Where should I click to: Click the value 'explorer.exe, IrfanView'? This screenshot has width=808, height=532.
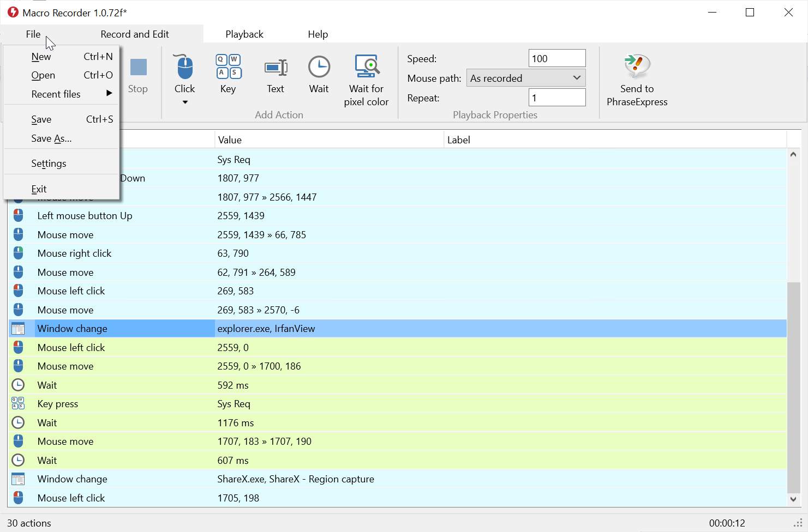[x=266, y=329]
